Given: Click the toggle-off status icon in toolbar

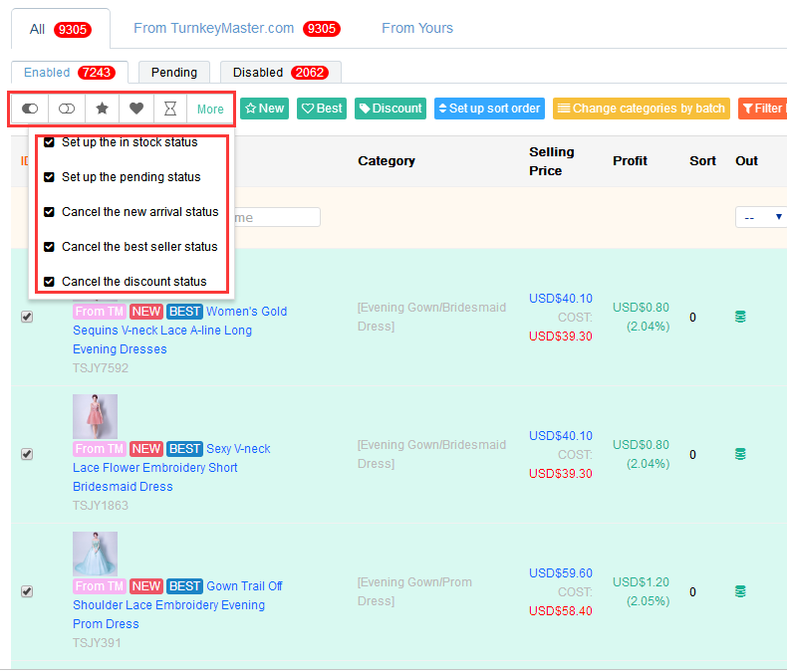Looking at the screenshot, I should tap(67, 109).
